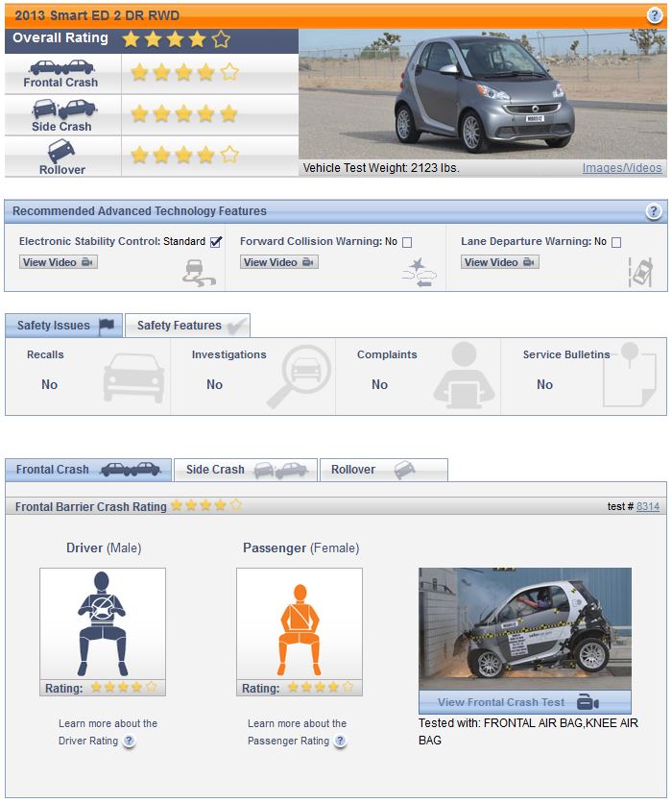
Task: Click 'Learn more about the Passenger Rating' text
Action: 297,732
